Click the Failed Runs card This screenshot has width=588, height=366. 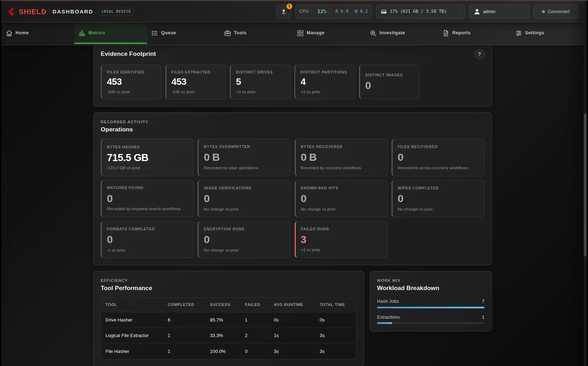[x=341, y=240]
